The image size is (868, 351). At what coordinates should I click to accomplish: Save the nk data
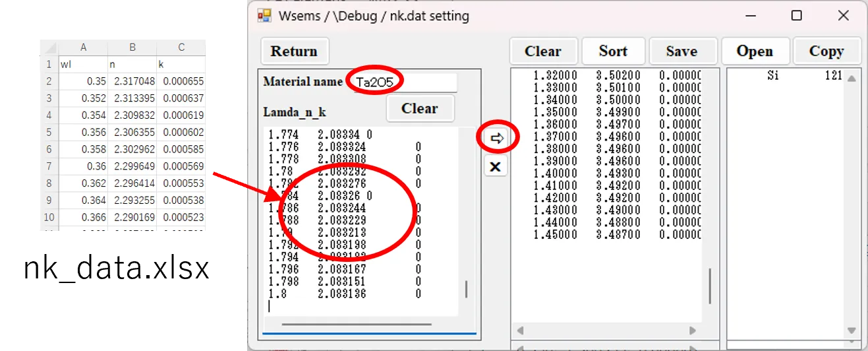(x=681, y=51)
